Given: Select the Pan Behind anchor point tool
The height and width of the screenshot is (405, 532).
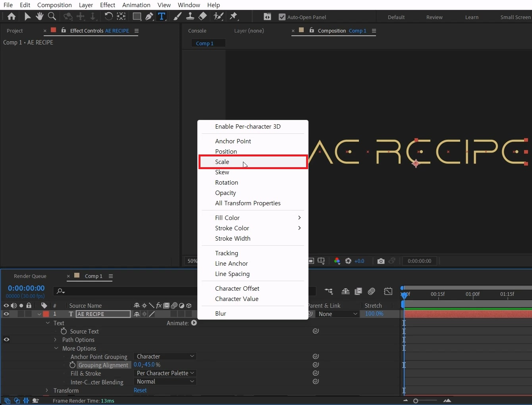Looking at the screenshot, I should pos(121,16).
